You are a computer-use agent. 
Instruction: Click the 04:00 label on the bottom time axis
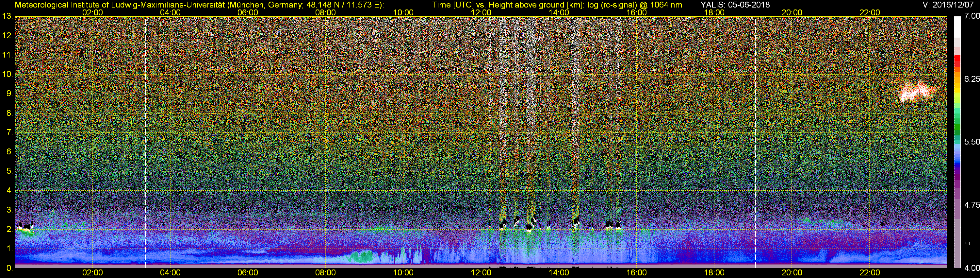(170, 273)
